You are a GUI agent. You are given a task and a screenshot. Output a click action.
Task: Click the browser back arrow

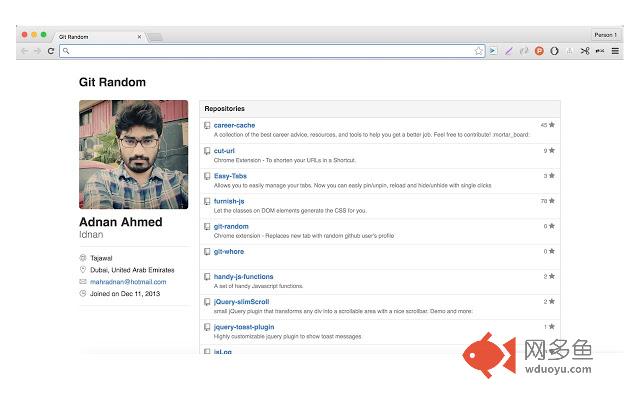[x=24, y=51]
